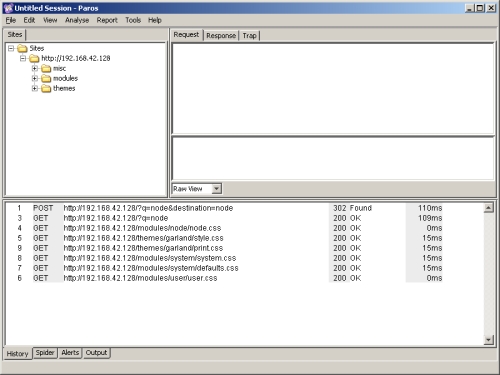
Task: Select the garland/style.css request row
Action: tap(225, 238)
